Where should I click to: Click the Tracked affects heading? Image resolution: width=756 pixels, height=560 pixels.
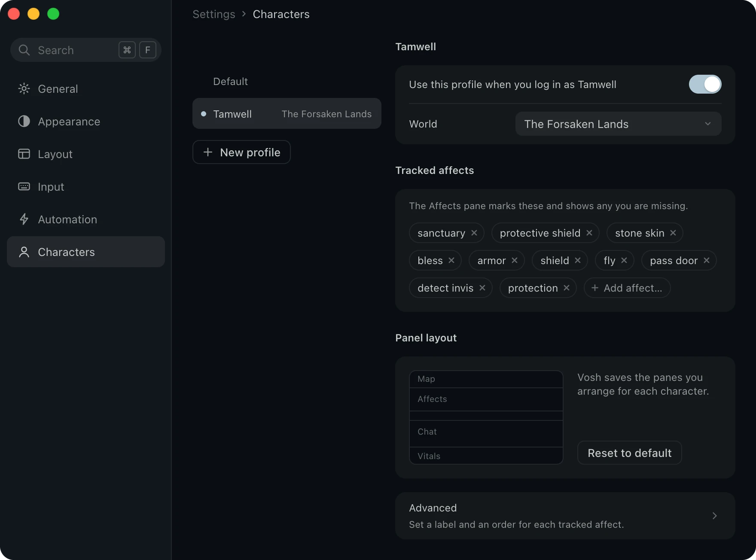[434, 170]
